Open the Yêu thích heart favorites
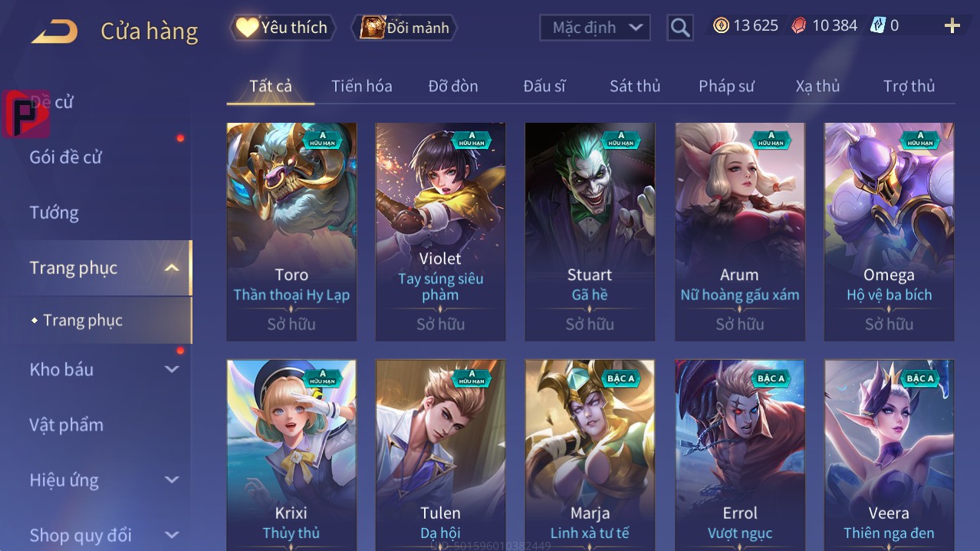Image resolution: width=980 pixels, height=551 pixels. point(281,28)
